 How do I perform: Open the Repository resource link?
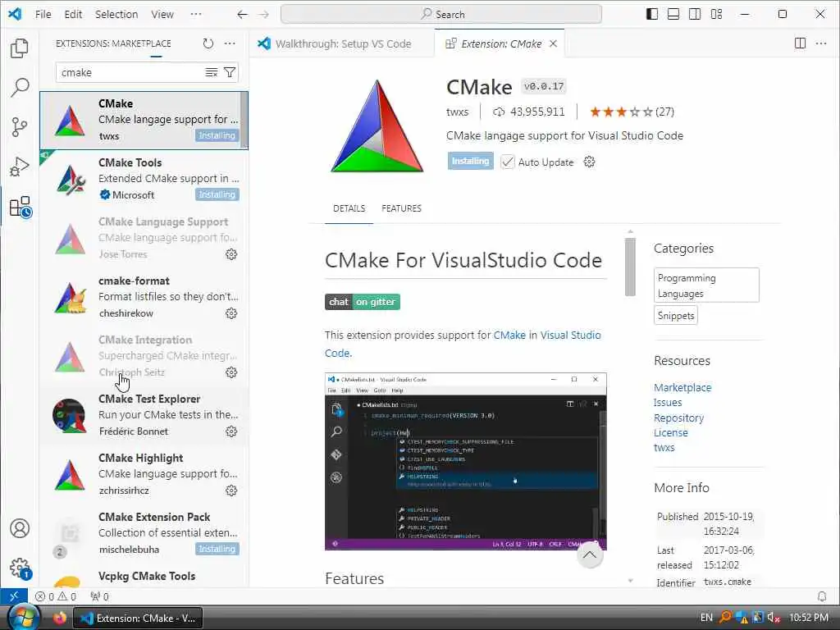678,418
